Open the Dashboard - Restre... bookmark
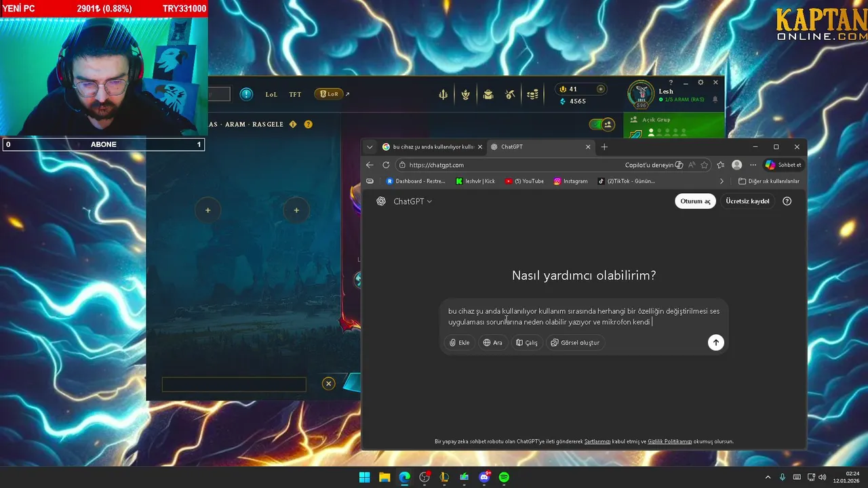The image size is (868, 488). (x=416, y=181)
